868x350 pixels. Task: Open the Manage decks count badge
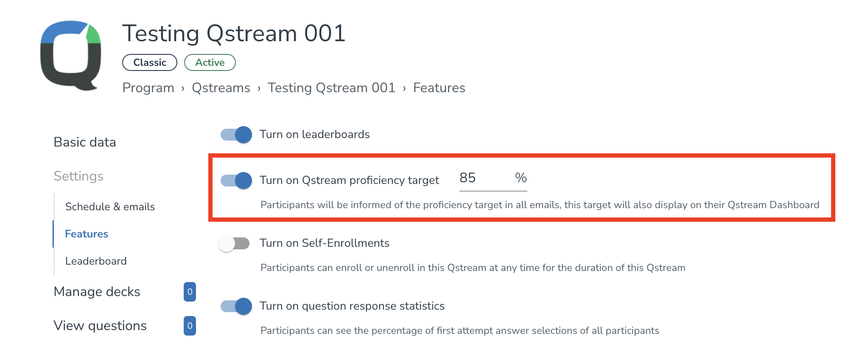tap(190, 291)
